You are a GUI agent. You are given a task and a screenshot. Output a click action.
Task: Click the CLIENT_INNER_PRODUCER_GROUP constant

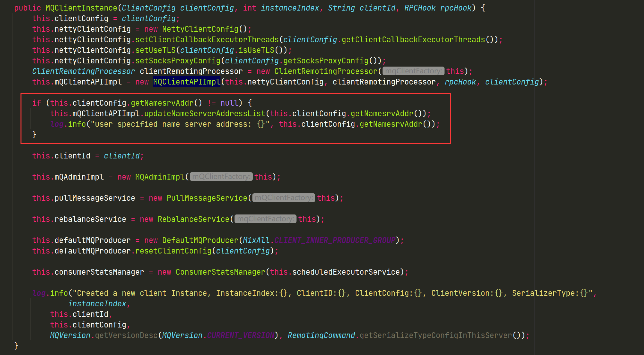coord(335,240)
